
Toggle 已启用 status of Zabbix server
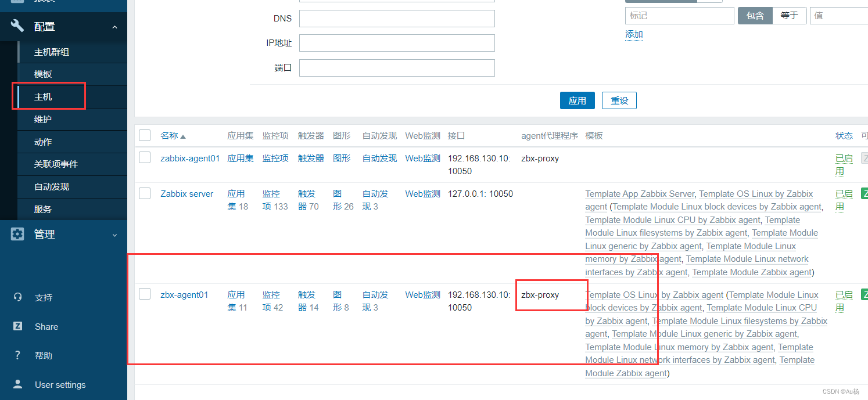844,200
